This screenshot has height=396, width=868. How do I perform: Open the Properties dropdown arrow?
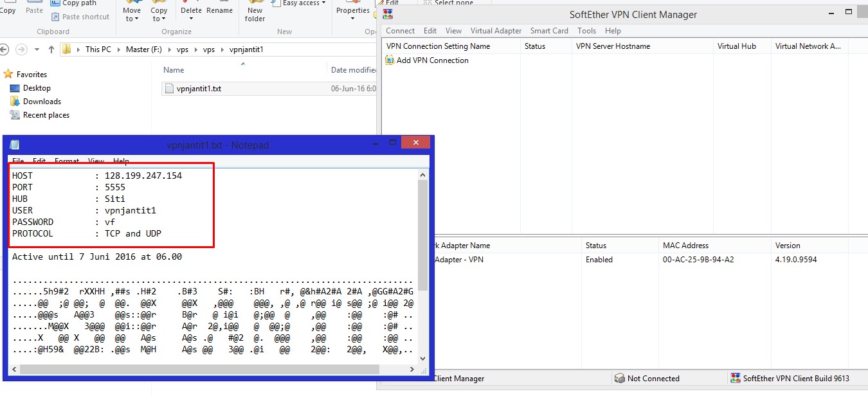353,19
